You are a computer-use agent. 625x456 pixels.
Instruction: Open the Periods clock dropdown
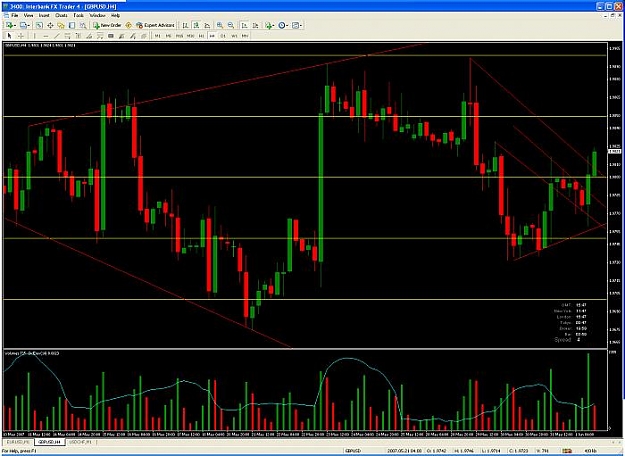pos(283,25)
